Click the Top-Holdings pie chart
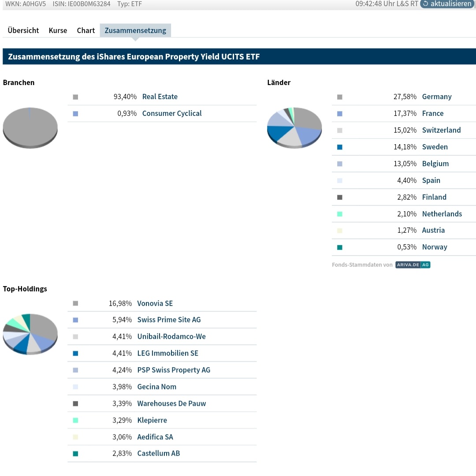This screenshot has width=476, height=476. (x=30, y=334)
